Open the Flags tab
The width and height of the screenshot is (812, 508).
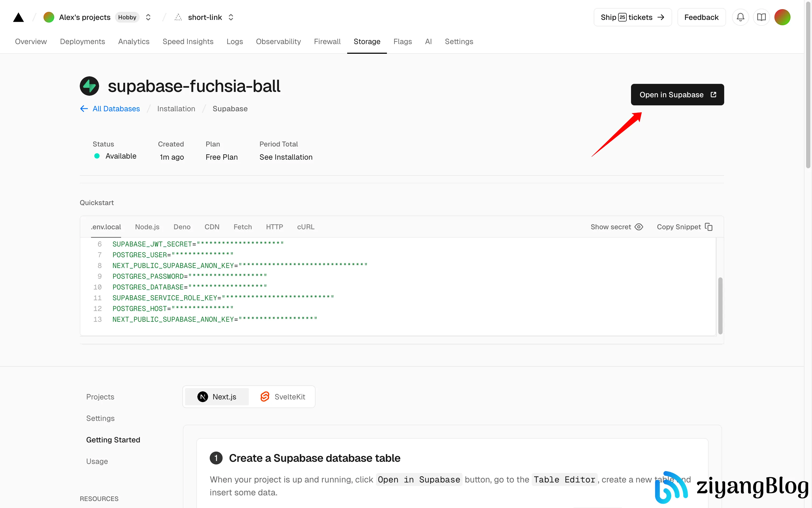point(403,42)
